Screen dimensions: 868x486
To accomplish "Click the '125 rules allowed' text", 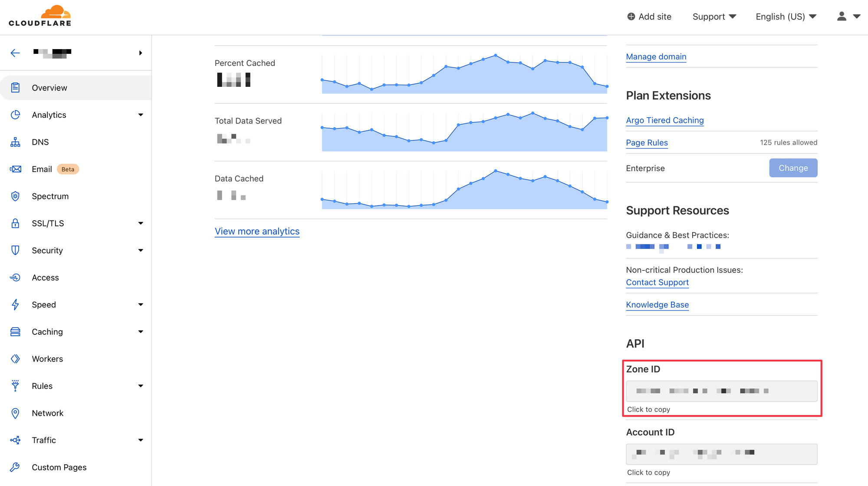I will tap(788, 143).
